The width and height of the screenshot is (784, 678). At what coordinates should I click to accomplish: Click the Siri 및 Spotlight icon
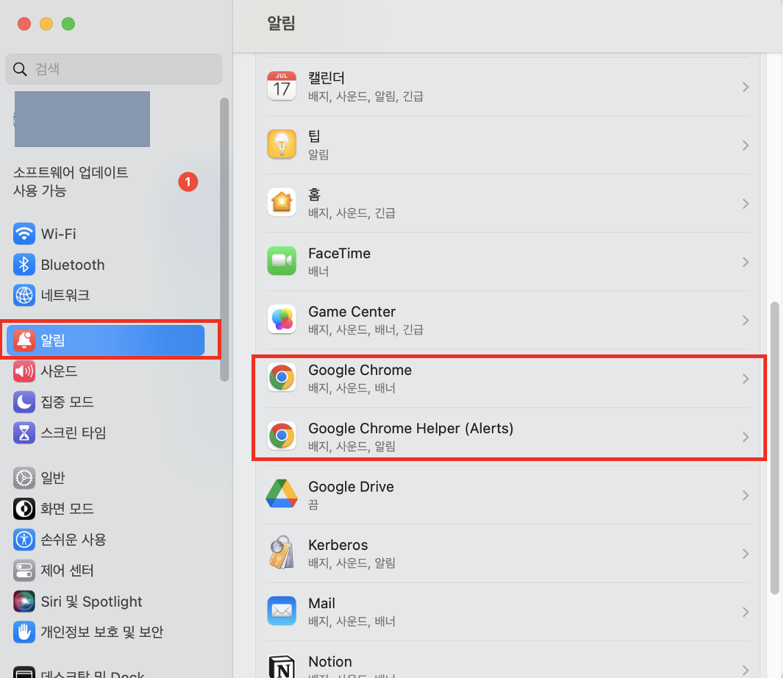tap(24, 601)
